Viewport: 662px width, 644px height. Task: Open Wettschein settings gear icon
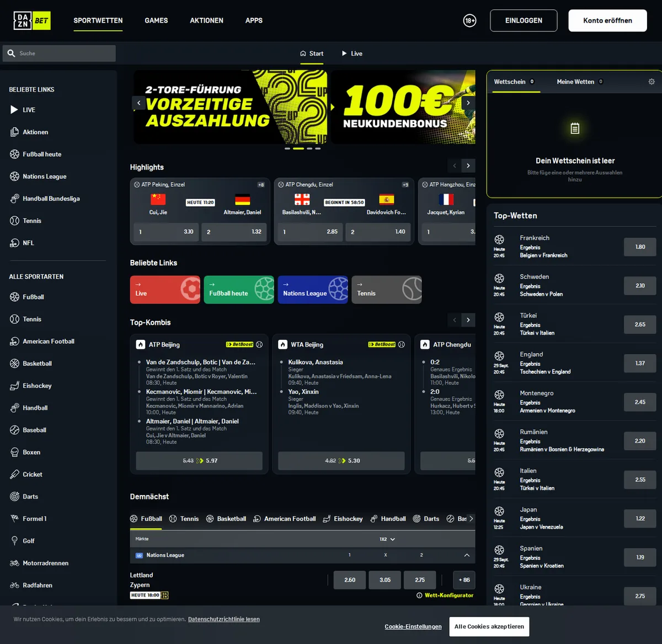point(652,82)
